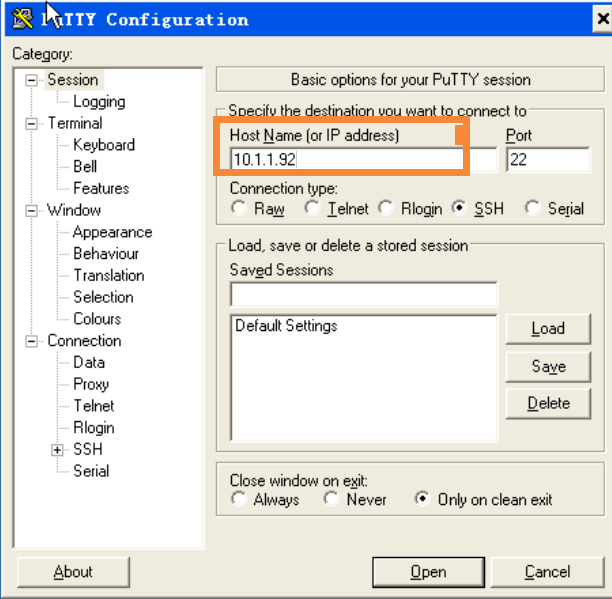The height and width of the screenshot is (599, 612).
Task: Click the Open button to connect
Action: 429,572
